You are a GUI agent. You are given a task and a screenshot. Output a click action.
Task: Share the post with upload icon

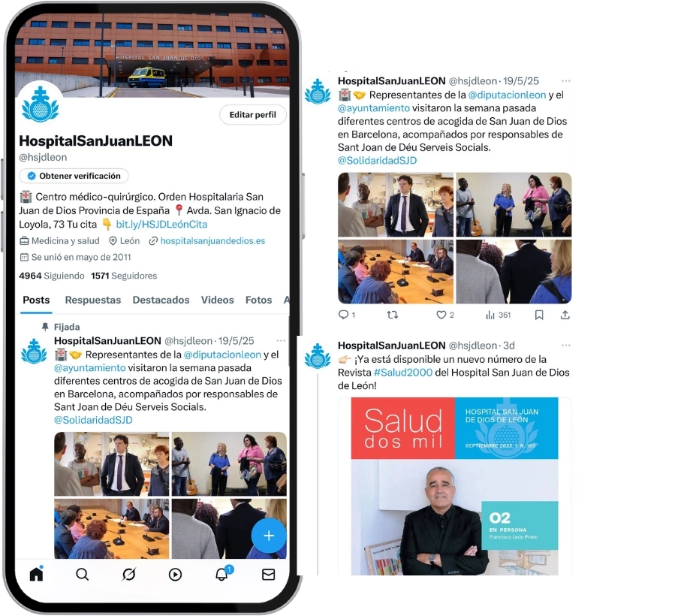[565, 315]
